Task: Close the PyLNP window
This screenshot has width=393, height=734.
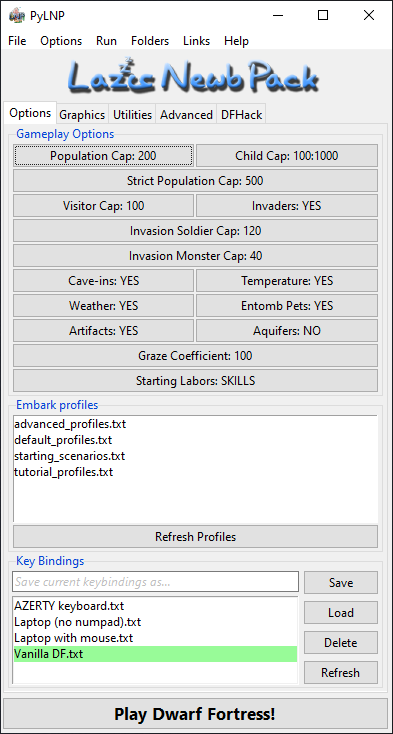Action: [369, 15]
